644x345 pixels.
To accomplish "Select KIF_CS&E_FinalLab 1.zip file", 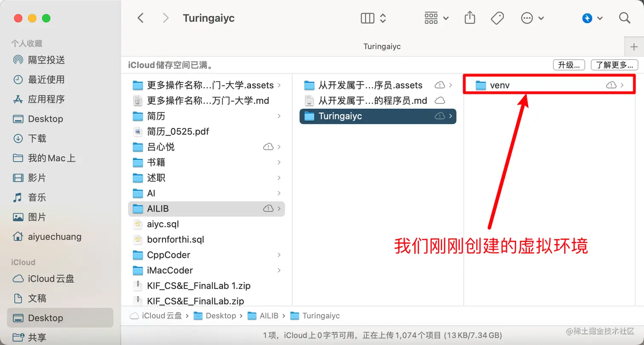I will (206, 285).
